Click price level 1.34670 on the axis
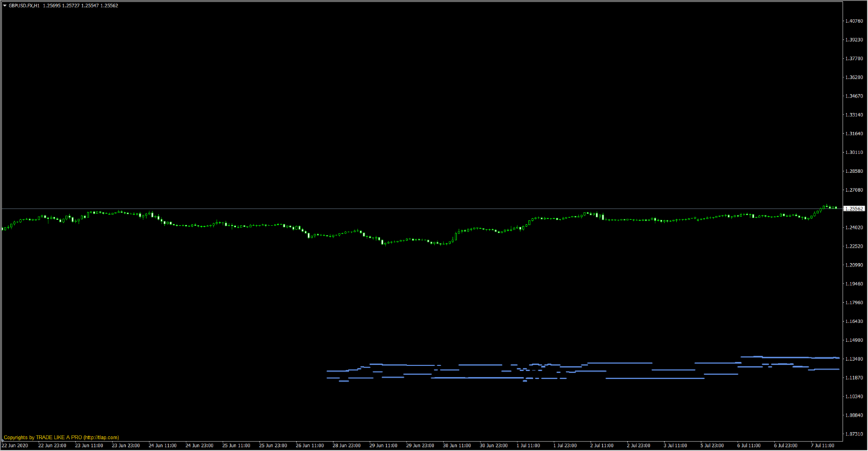 (855, 96)
